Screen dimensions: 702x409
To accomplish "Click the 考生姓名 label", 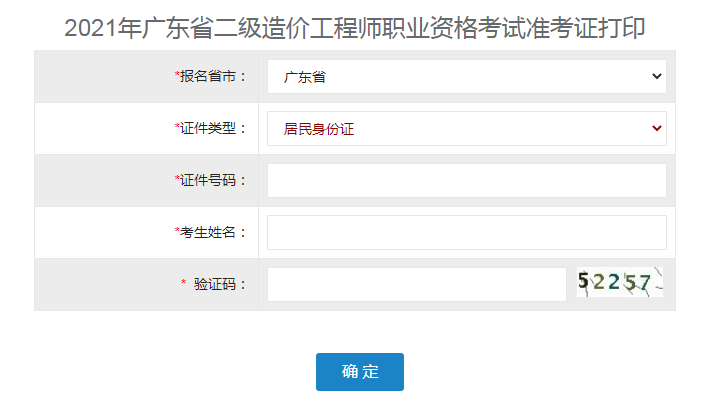I will 213,232.
